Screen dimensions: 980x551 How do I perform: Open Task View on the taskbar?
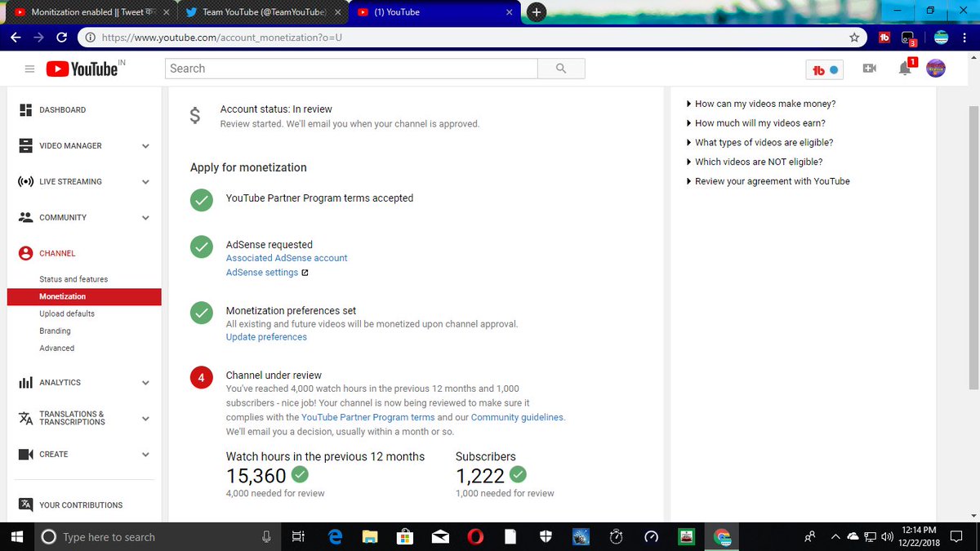[298, 536]
